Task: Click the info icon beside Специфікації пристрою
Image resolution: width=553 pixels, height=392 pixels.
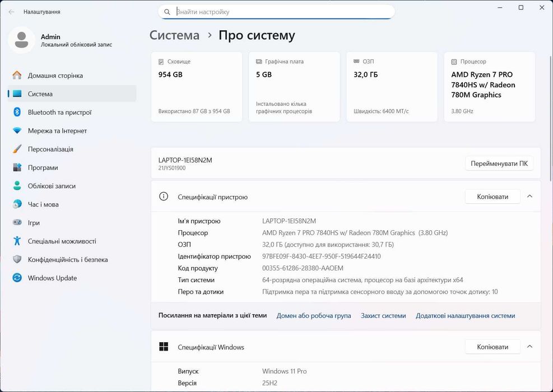Action: click(x=163, y=197)
